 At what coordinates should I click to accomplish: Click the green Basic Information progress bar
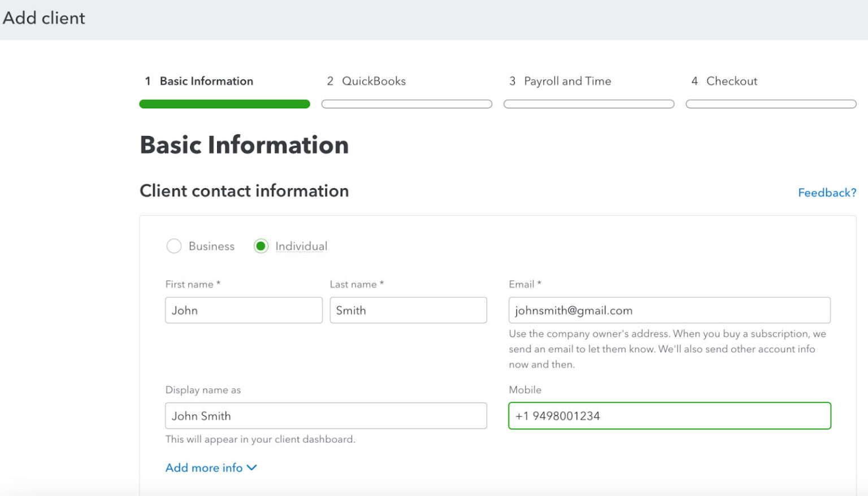(x=224, y=104)
